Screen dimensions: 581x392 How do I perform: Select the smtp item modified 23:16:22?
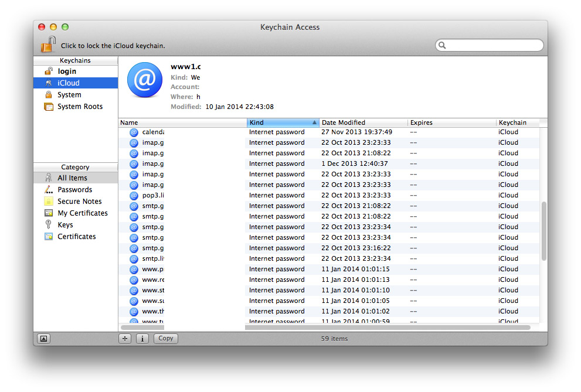point(329,248)
